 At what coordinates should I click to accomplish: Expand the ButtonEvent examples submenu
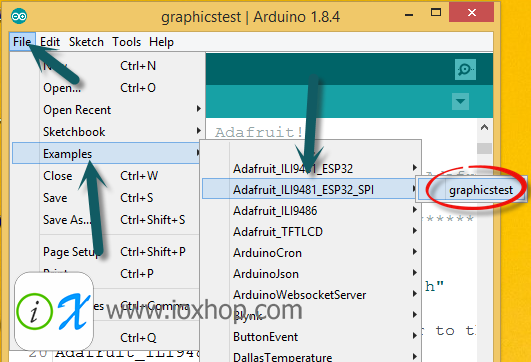[311, 337]
